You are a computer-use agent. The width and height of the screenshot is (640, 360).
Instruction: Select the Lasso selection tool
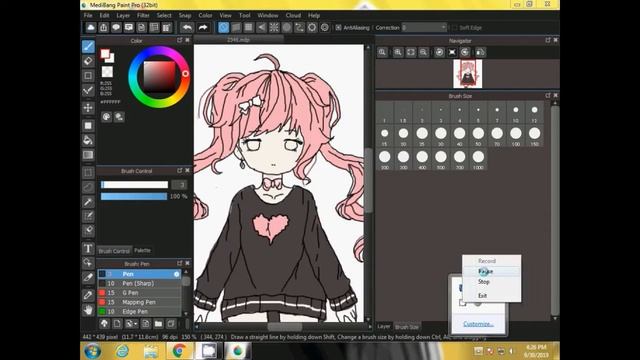click(88, 187)
